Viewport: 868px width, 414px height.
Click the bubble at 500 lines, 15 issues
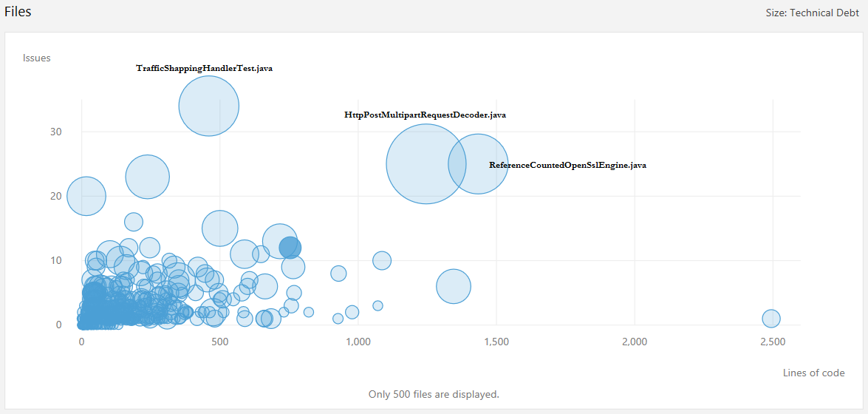(219, 228)
